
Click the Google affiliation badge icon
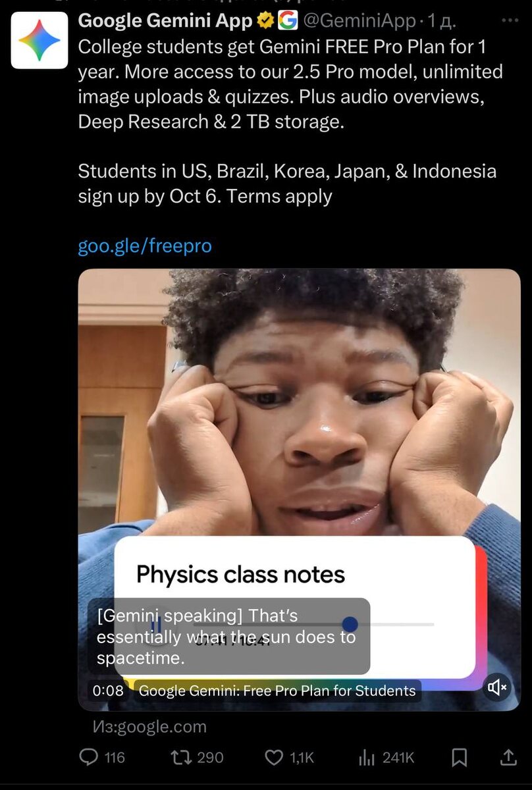[288, 22]
